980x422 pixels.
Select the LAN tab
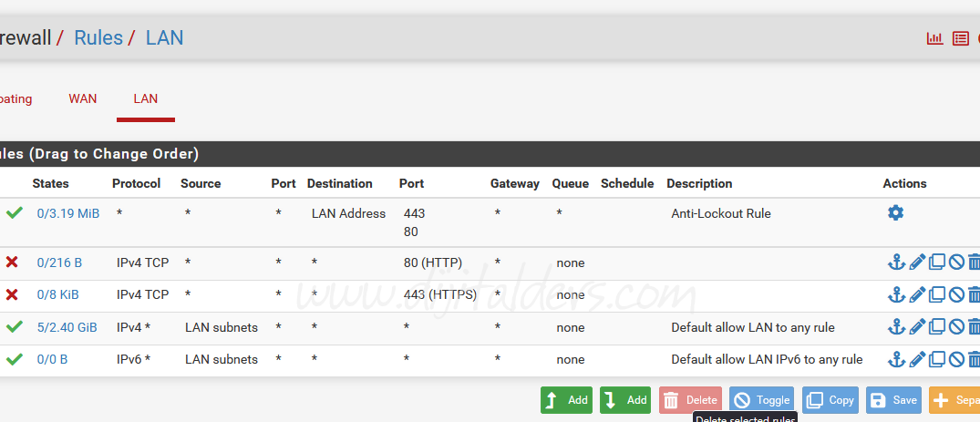[x=146, y=98]
